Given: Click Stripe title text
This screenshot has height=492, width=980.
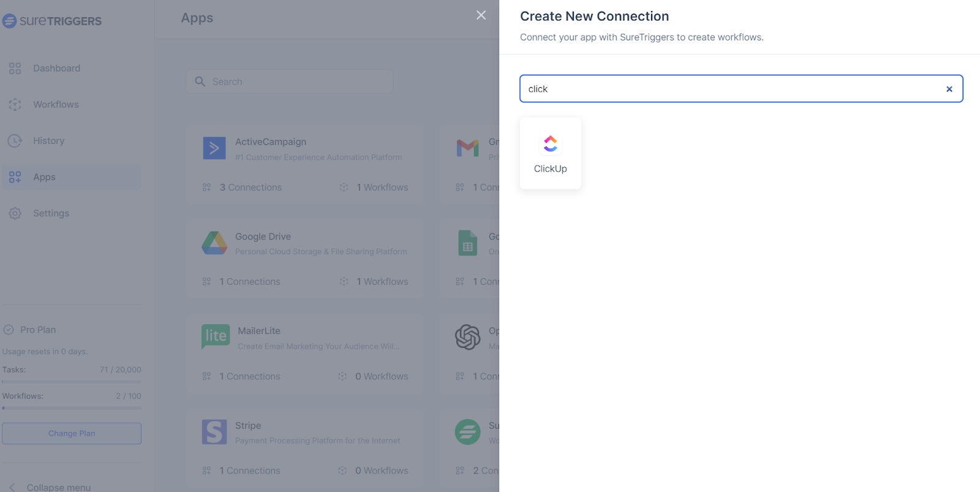Looking at the screenshot, I should (248, 425).
